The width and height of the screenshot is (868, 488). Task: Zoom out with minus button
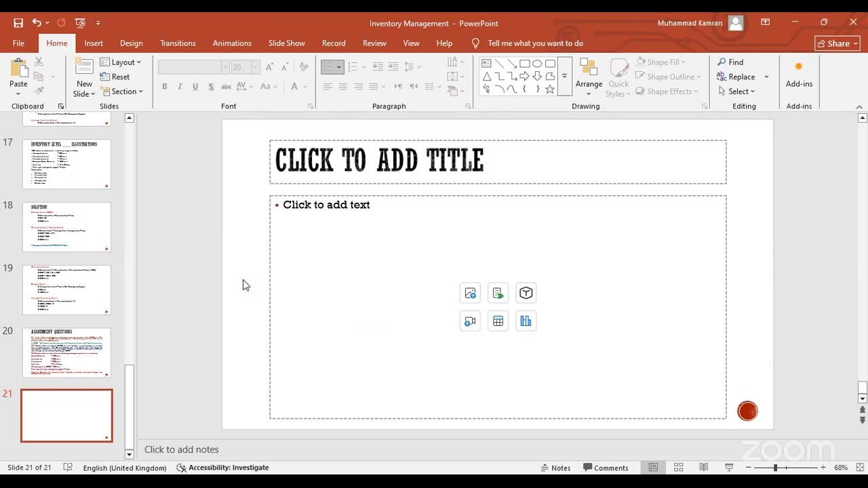pyautogui.click(x=747, y=468)
